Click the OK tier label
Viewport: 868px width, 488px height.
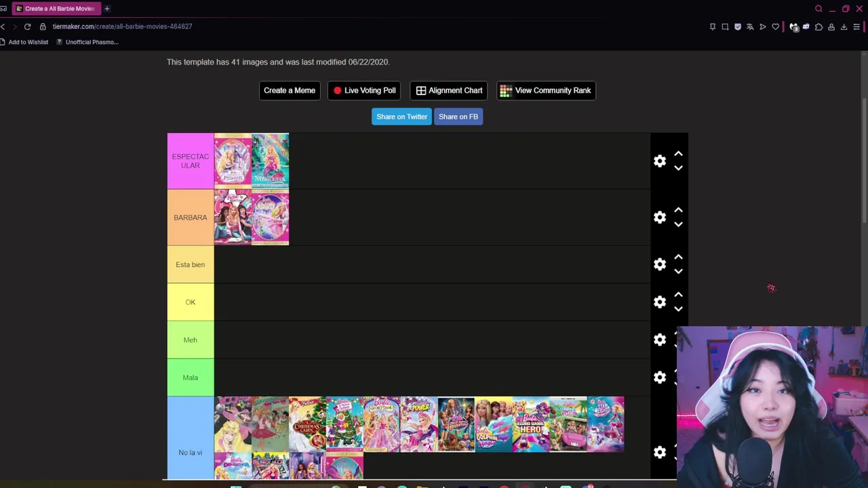(x=191, y=302)
